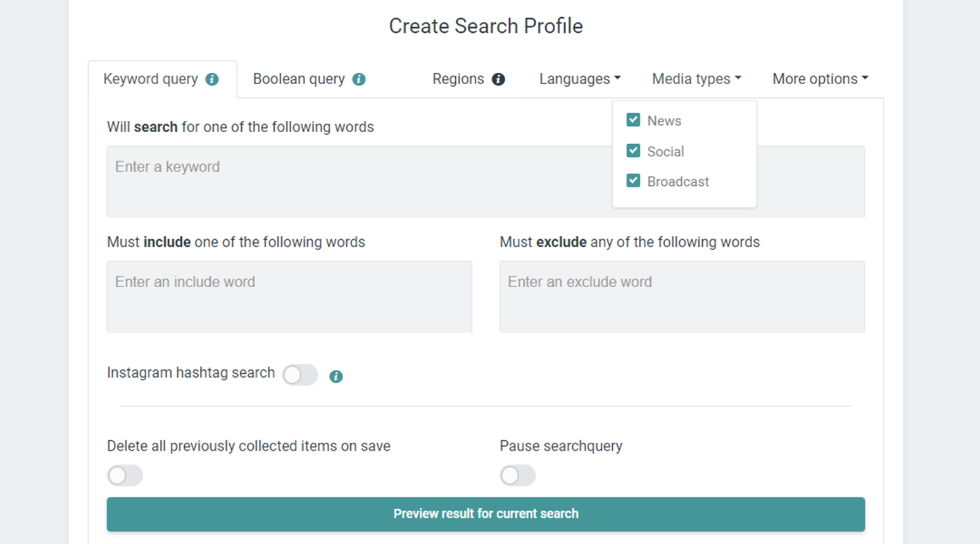This screenshot has width=980, height=544.
Task: Click the info icon beside Boolean query
Action: pyautogui.click(x=359, y=79)
